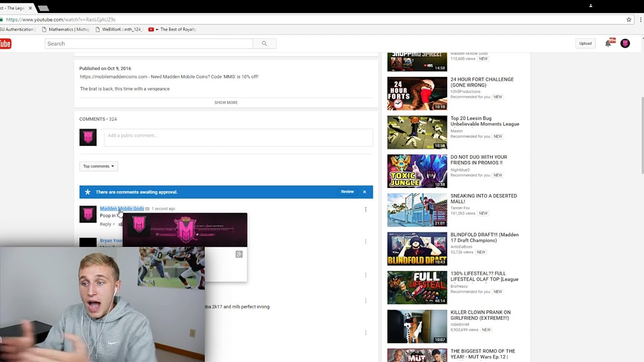This screenshot has width=644, height=362.
Task: Open 130% LIFESTEAL video title
Action: pos(484,277)
